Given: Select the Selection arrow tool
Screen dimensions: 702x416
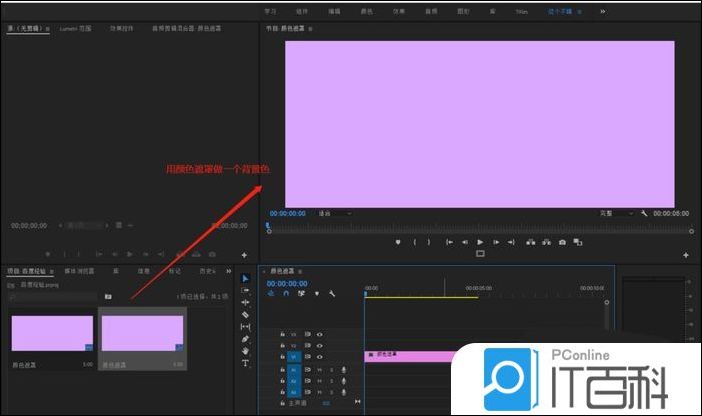Looking at the screenshot, I should tap(245, 279).
